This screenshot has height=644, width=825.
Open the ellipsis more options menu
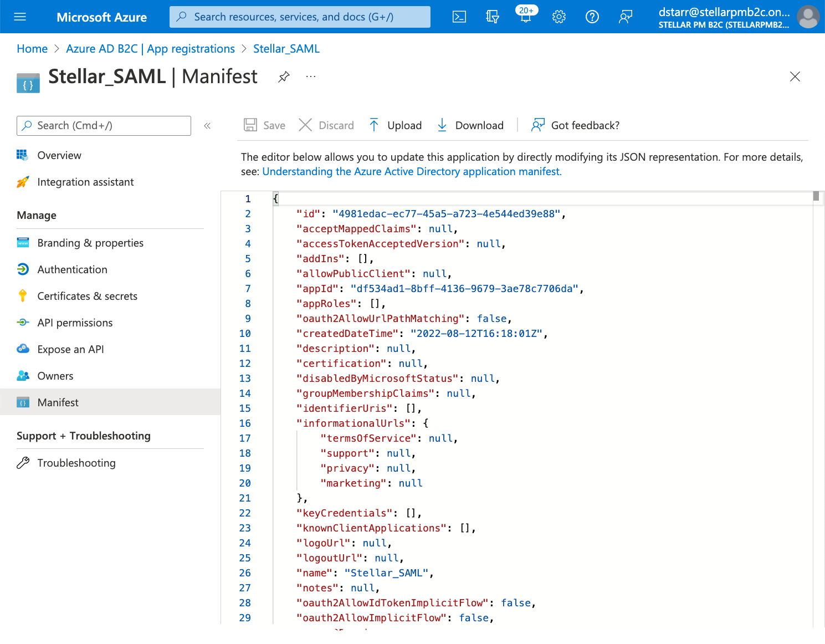click(311, 76)
